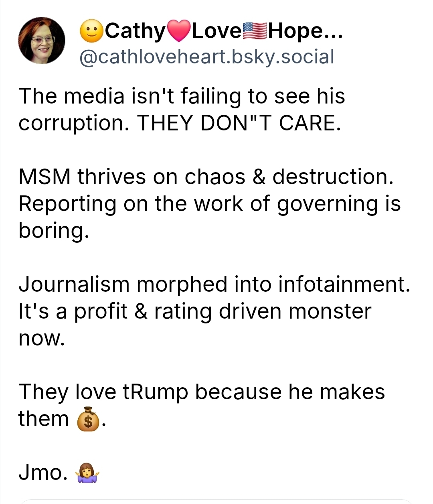Image resolution: width=433 pixels, height=504 pixels.
Task: Click the line "They love tRump because he makes"
Action: [x=202, y=392]
